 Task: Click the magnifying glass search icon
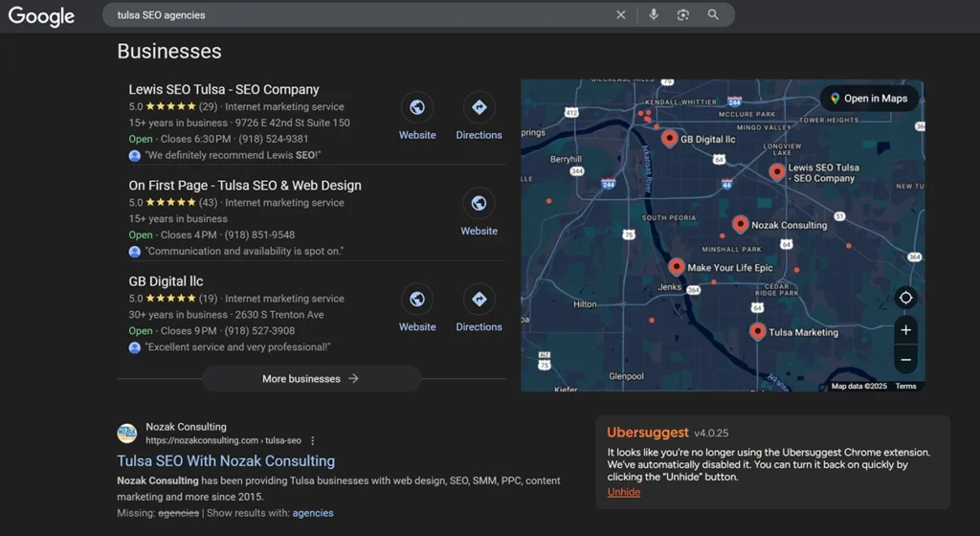coord(713,14)
